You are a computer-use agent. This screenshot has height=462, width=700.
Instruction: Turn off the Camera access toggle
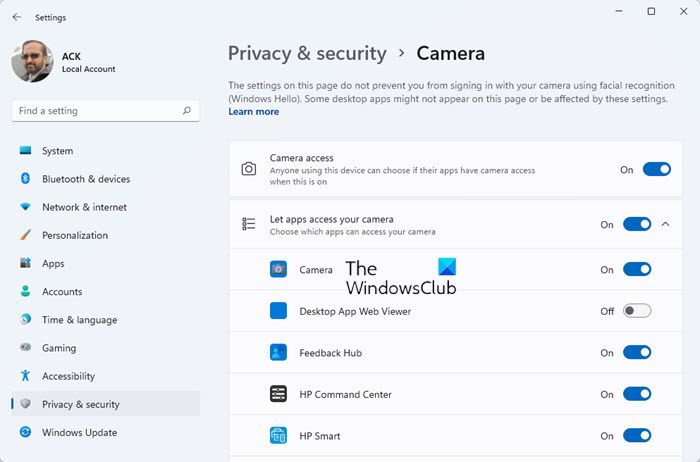(x=656, y=170)
